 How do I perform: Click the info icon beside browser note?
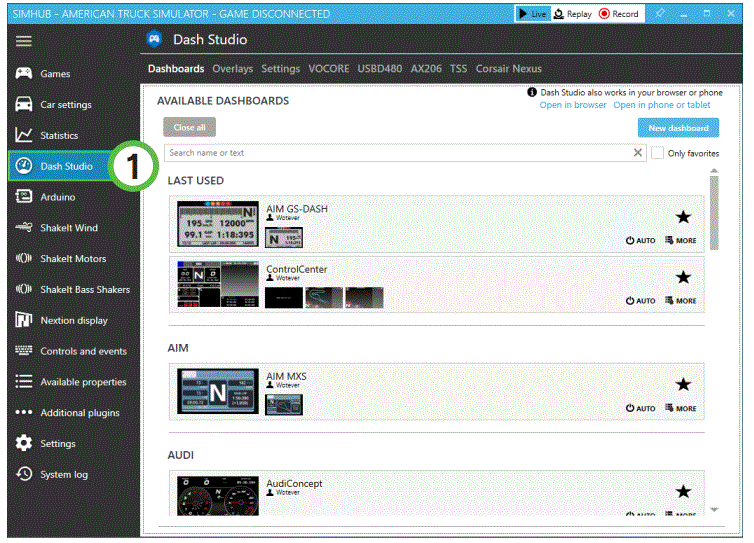(x=531, y=92)
